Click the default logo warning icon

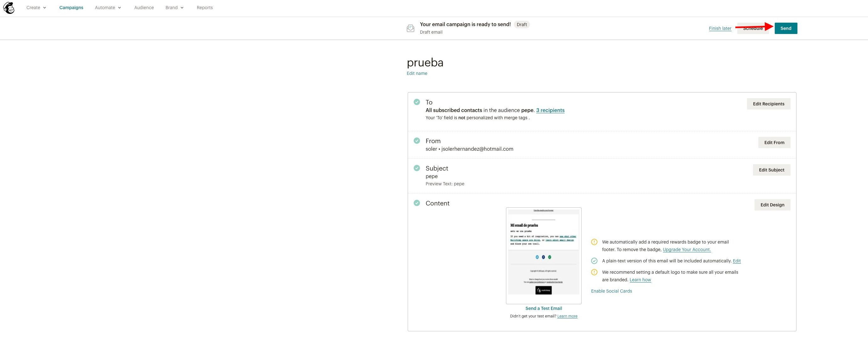click(x=595, y=272)
